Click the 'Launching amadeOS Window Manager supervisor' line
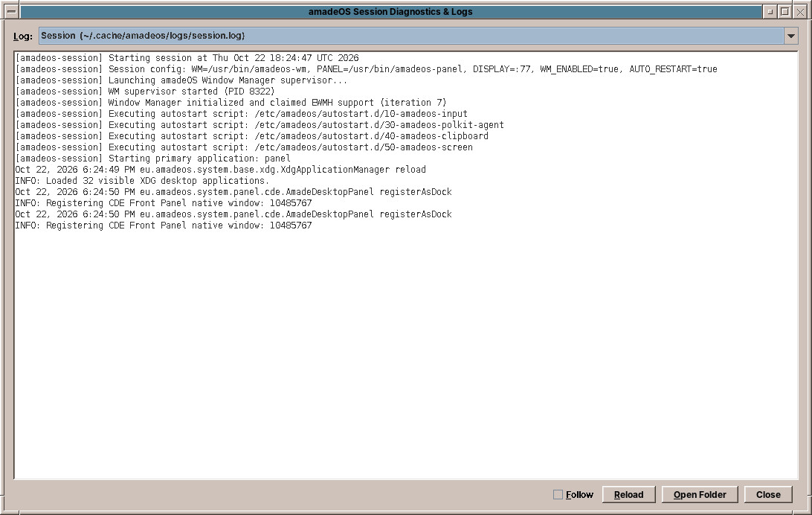Screen dimensions: 812x515 181,80
